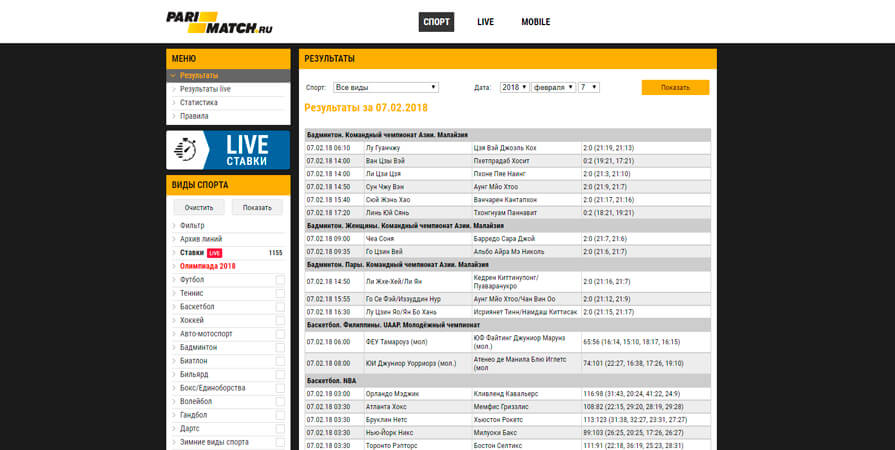895x450 pixels.
Task: Tick the Футбол checkbox
Action: pyautogui.click(x=280, y=280)
